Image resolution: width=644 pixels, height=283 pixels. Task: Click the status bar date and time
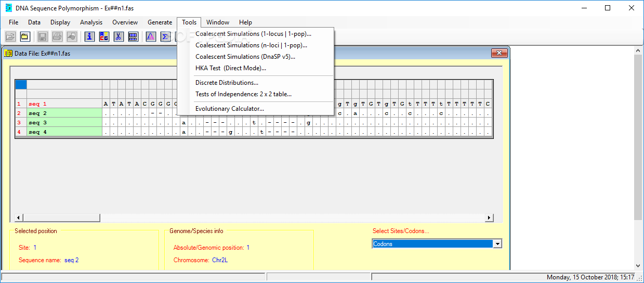click(x=590, y=277)
